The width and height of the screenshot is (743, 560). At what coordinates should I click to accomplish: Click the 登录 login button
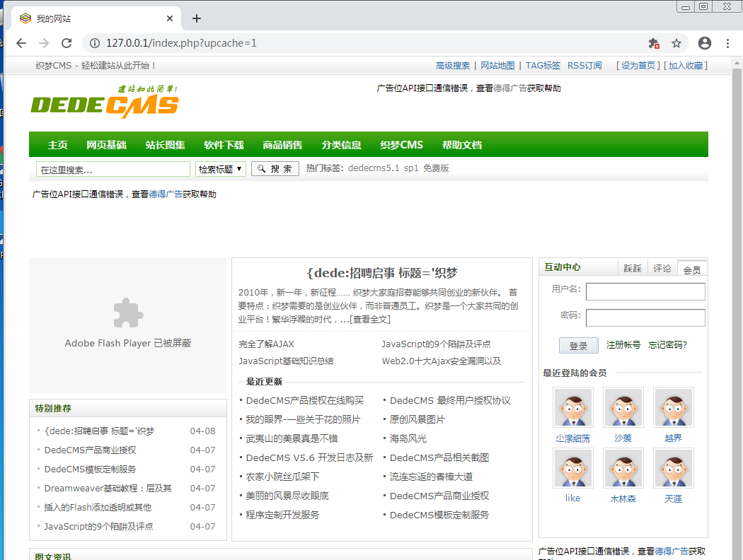point(578,346)
